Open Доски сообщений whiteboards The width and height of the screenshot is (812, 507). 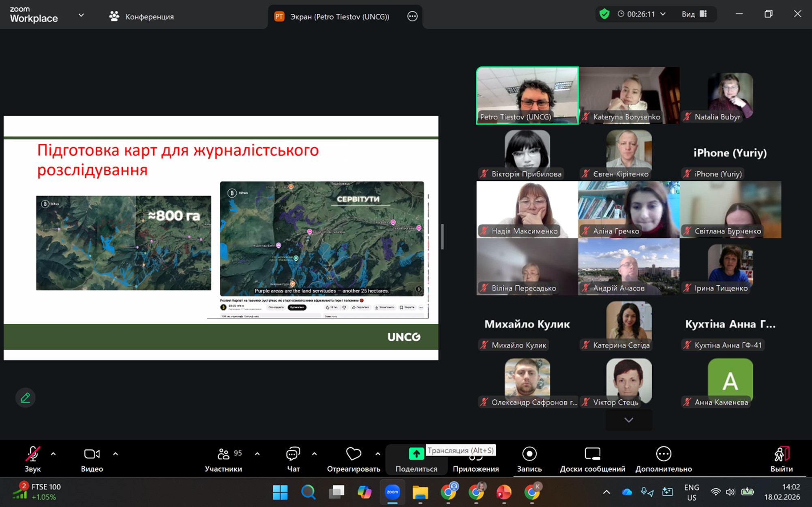pos(592,454)
